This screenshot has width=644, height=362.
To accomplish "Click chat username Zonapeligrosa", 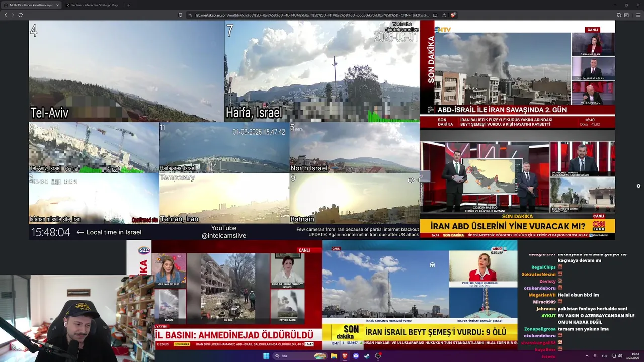I will pos(540,329).
